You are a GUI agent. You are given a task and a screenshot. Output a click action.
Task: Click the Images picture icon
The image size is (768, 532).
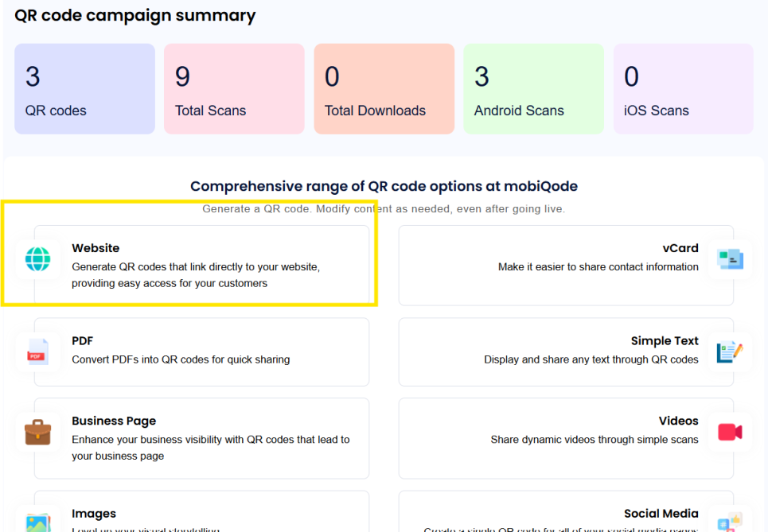(37, 521)
